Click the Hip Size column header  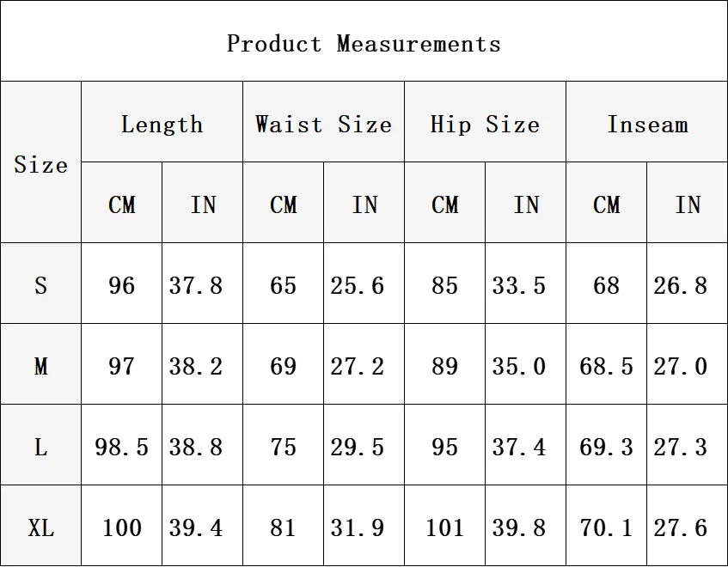coord(485,125)
